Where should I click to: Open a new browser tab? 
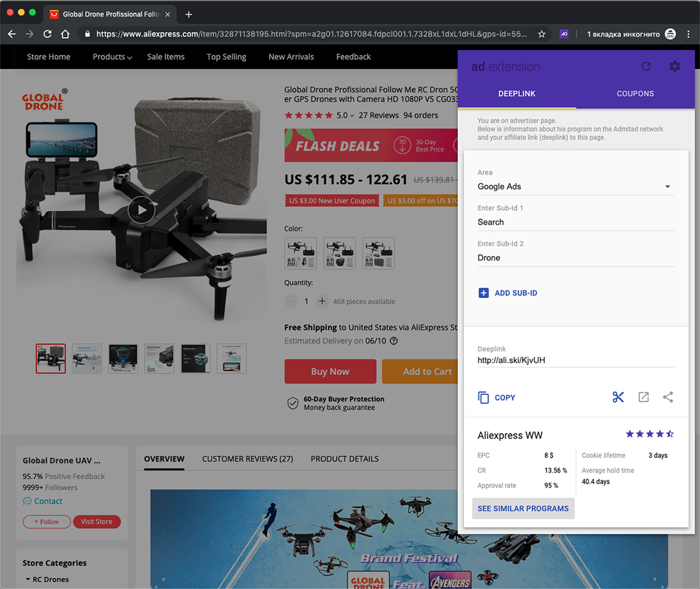click(189, 14)
